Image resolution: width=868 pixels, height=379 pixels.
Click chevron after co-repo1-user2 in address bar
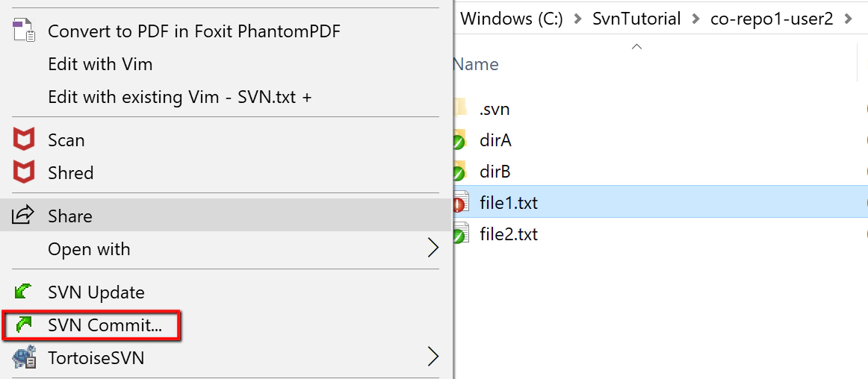coord(847,19)
